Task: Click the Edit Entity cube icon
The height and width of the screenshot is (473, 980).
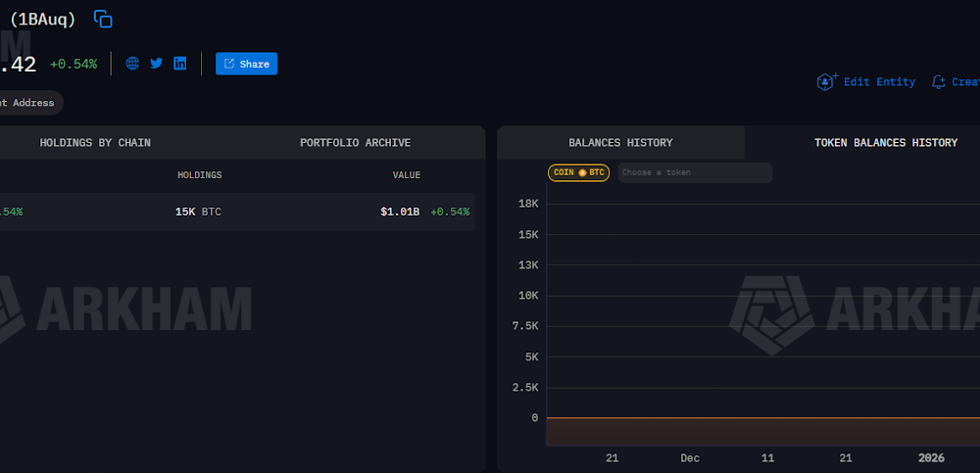Action: tap(827, 81)
